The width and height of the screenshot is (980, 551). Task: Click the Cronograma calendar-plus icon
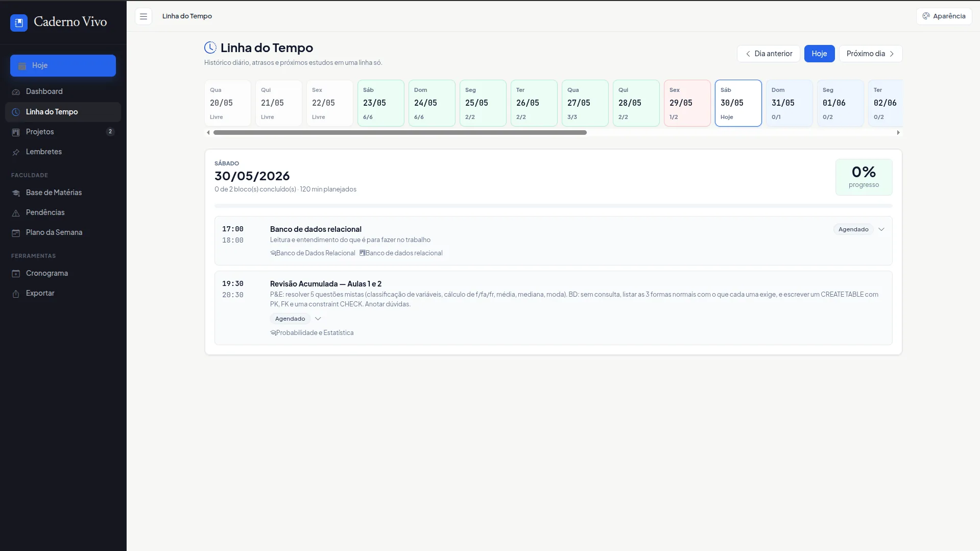pyautogui.click(x=16, y=274)
